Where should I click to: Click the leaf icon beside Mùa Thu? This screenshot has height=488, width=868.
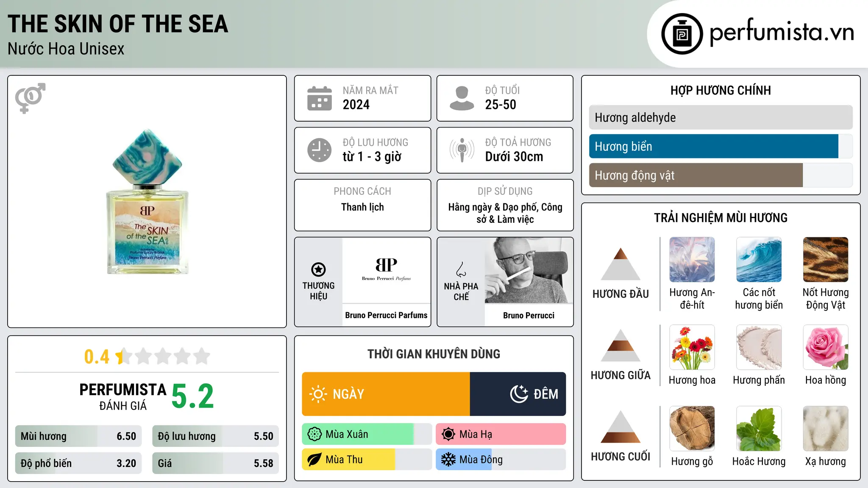pos(314,460)
